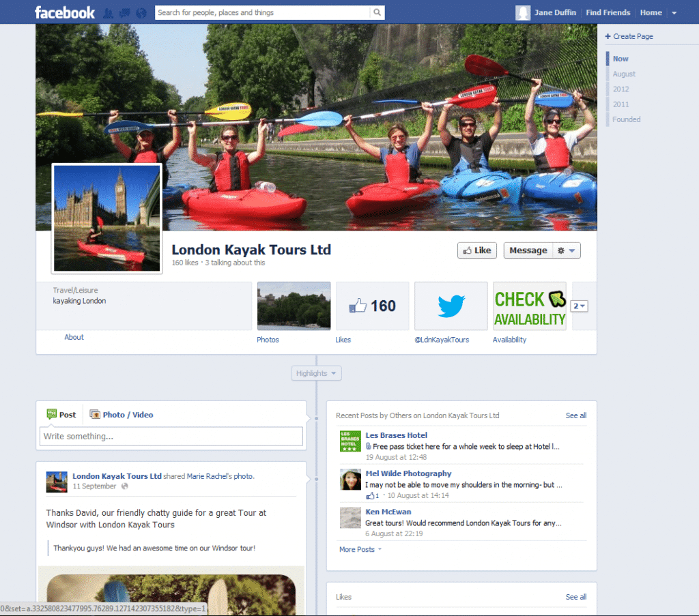Open @LdnKayakTours link
The height and width of the screenshot is (616, 699).
(442, 340)
